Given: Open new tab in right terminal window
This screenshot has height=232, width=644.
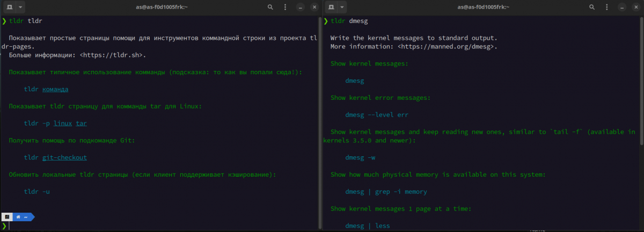Looking at the screenshot, I should 331,8.
